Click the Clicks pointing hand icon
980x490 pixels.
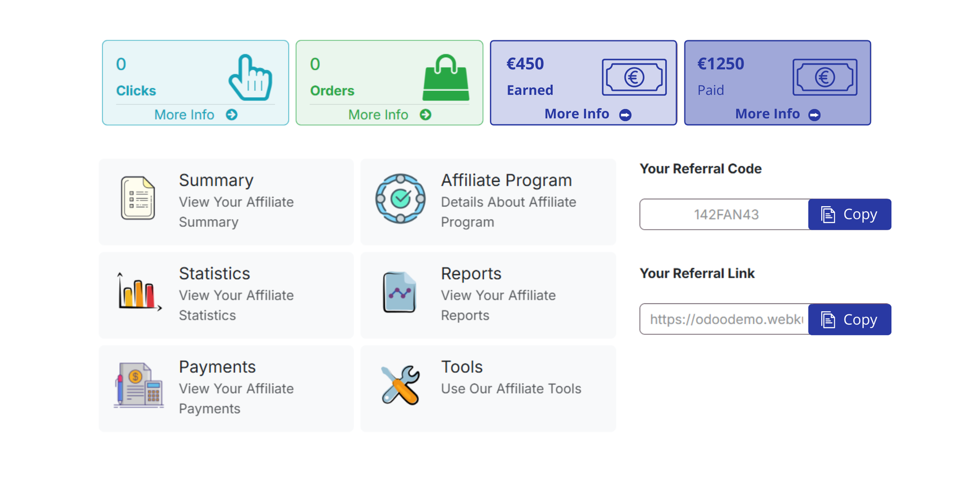250,78
